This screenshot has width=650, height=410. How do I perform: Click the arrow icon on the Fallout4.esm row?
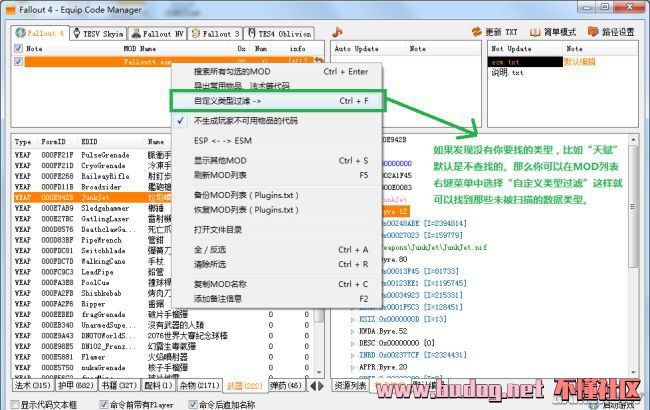click(318, 61)
